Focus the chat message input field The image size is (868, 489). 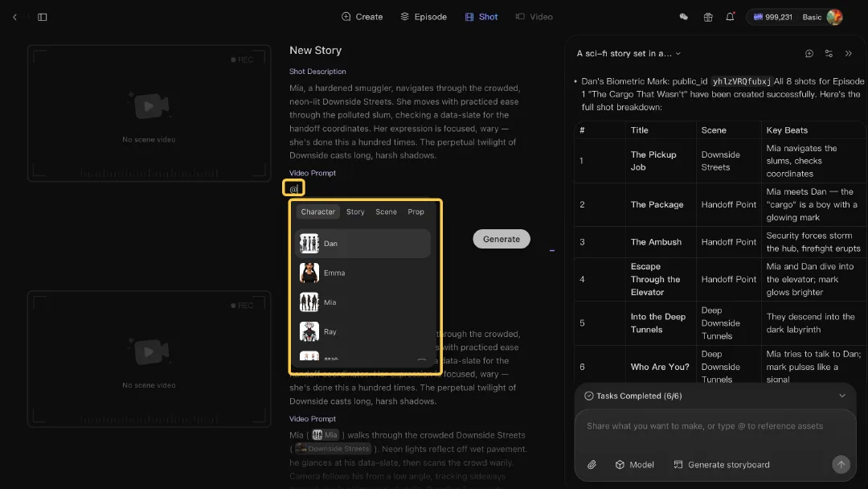(714, 428)
